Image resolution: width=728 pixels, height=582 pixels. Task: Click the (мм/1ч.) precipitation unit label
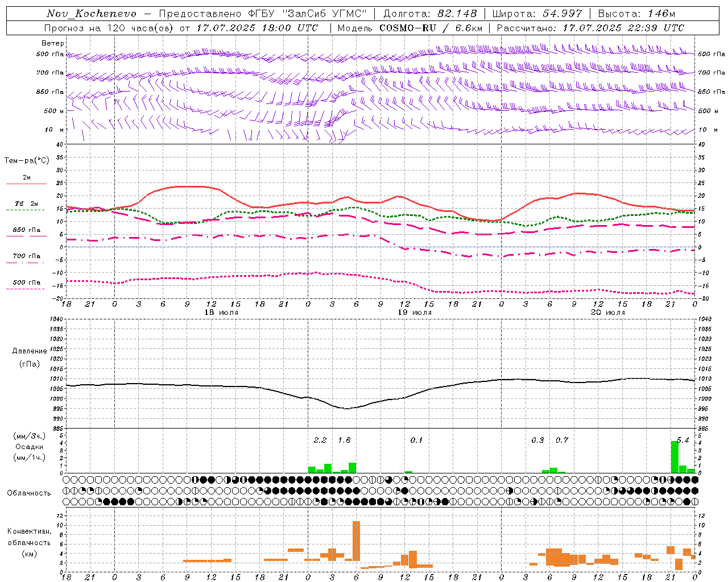pos(29,458)
